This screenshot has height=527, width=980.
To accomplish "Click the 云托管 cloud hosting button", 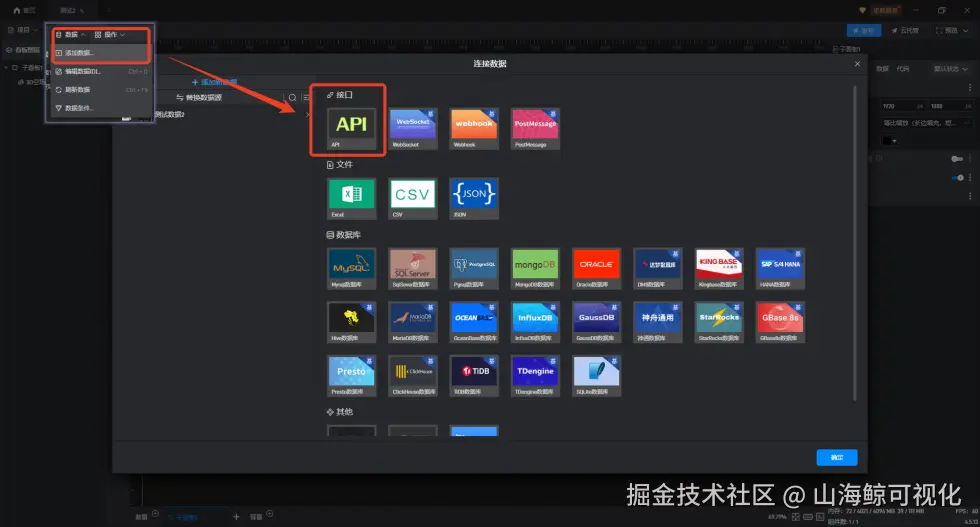I will pos(905,30).
